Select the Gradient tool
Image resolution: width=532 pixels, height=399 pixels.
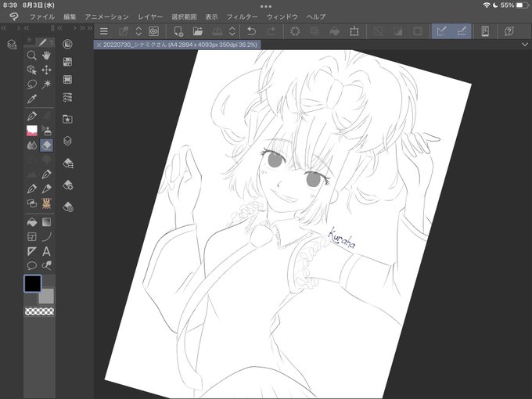pos(46,222)
